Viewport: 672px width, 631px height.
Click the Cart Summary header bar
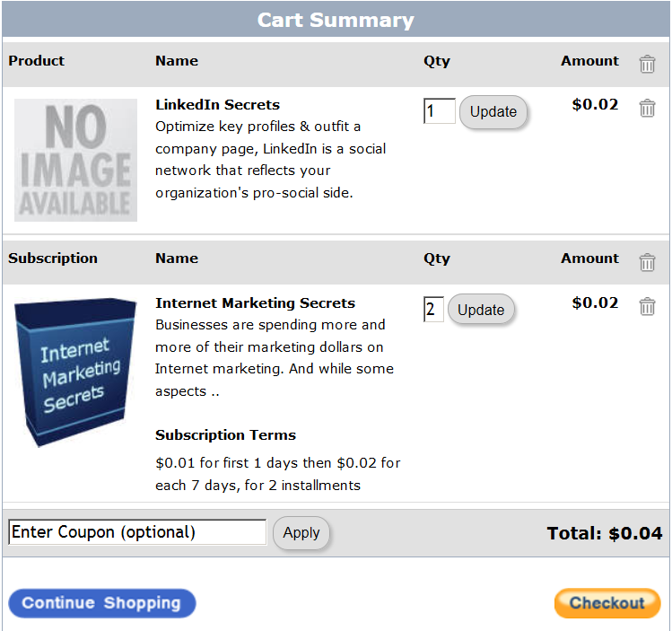point(336,20)
